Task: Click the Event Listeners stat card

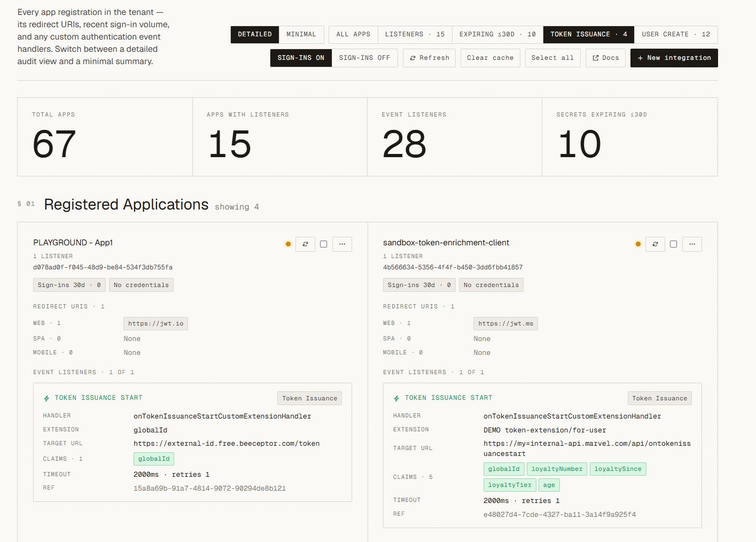Action: pos(455,137)
